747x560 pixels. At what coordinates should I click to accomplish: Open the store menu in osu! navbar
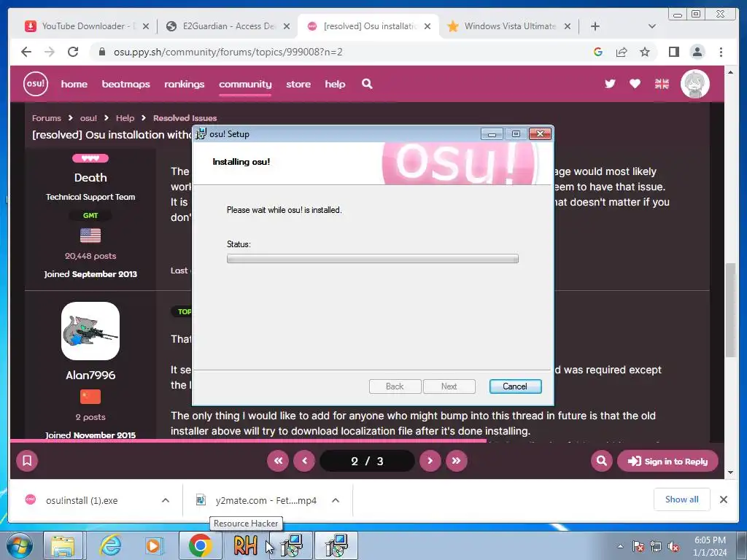tap(298, 84)
